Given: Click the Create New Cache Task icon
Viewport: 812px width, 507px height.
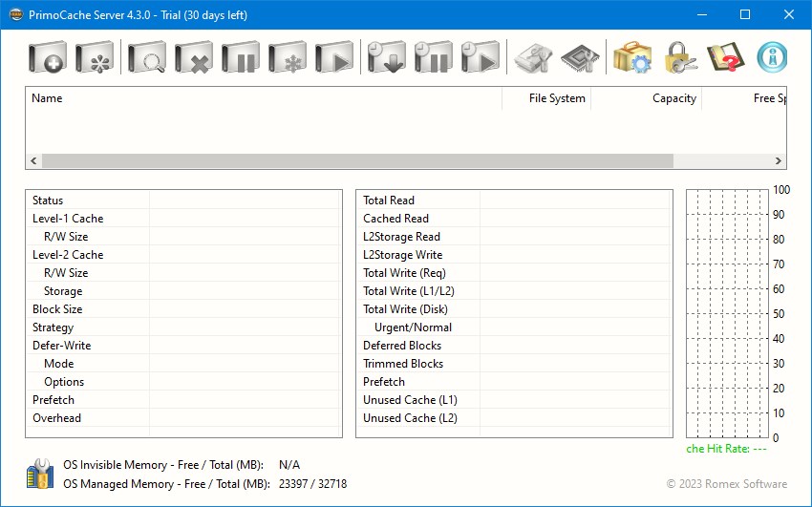Looking at the screenshot, I should [48, 57].
